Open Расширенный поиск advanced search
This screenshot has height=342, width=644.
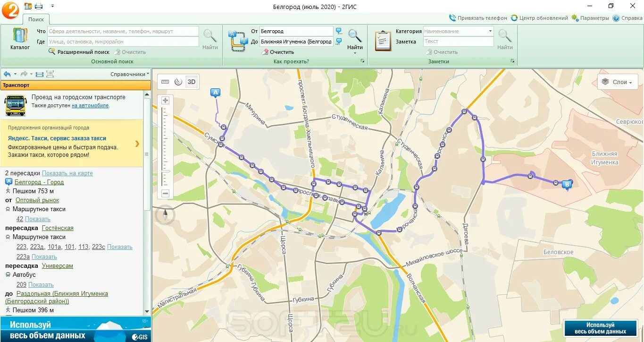click(79, 52)
